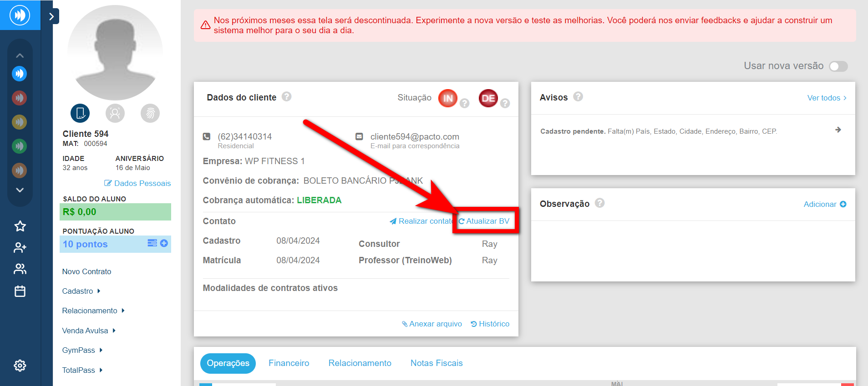Click the client profile photo placeholder
The width and height of the screenshot is (868, 386).
[x=115, y=52]
